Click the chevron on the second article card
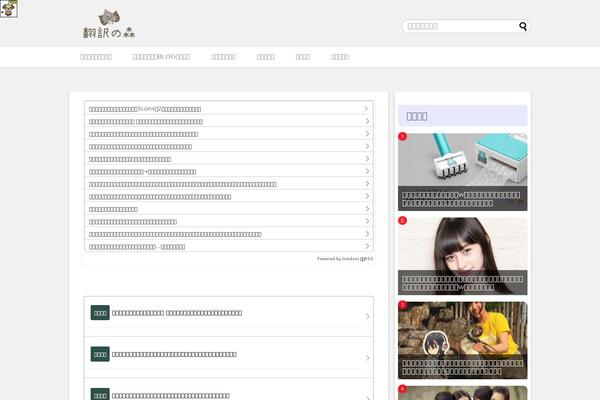 367,358
